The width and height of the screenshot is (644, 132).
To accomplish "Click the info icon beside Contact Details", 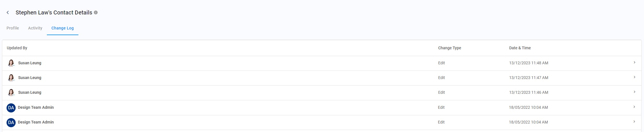I will pos(96,12).
